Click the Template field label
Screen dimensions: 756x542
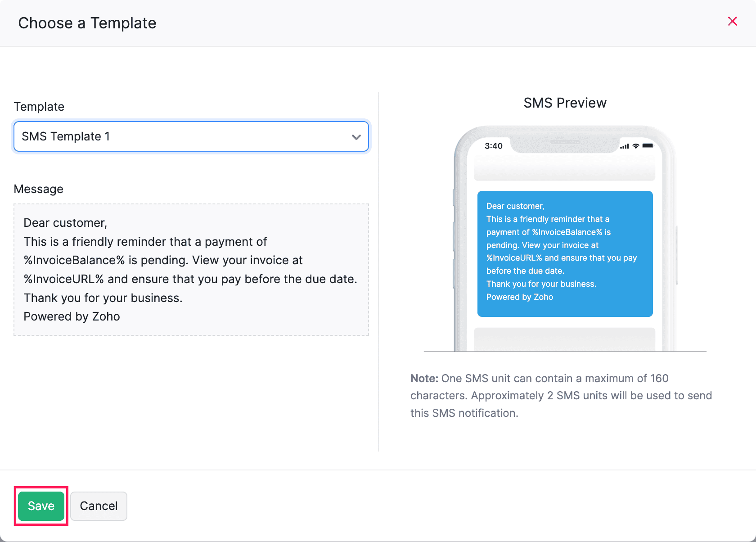[39, 107]
